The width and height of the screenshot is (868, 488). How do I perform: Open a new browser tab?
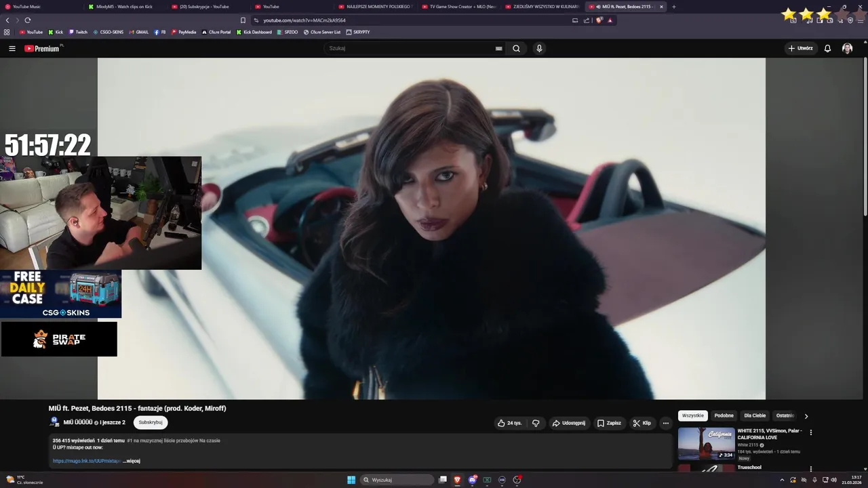pyautogui.click(x=673, y=7)
